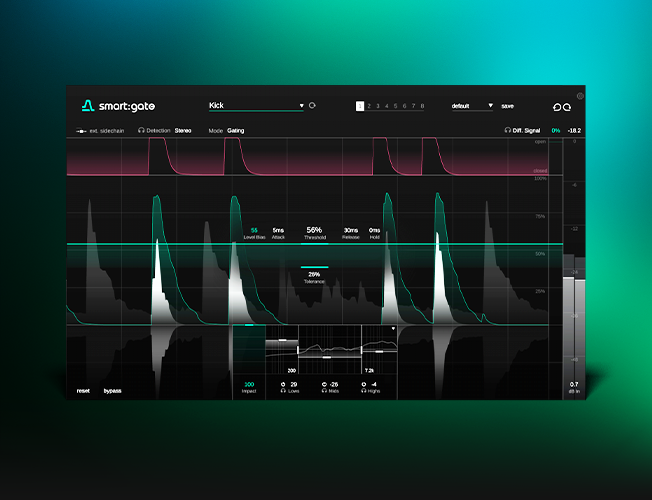The image size is (652, 500).
Task: Select state slot 5
Action: [x=395, y=106]
